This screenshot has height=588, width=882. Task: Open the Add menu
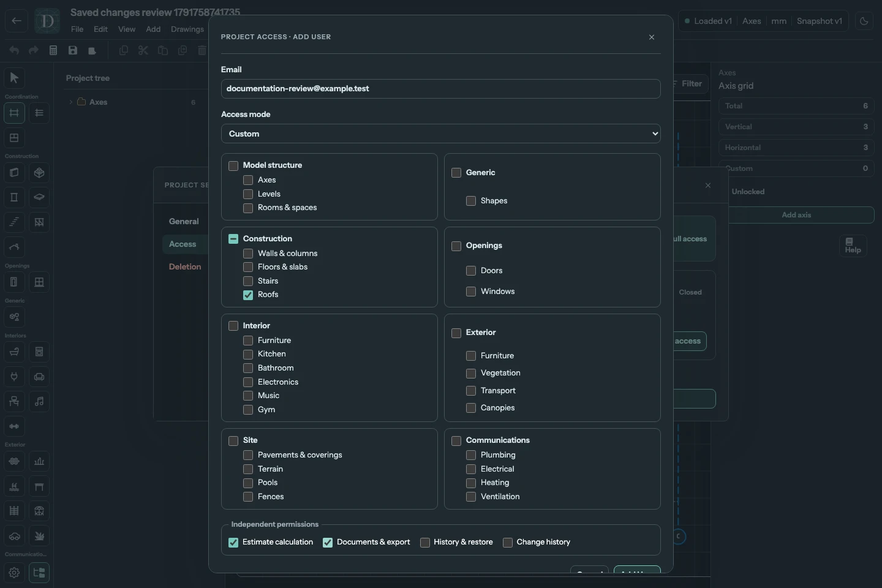pos(153,29)
